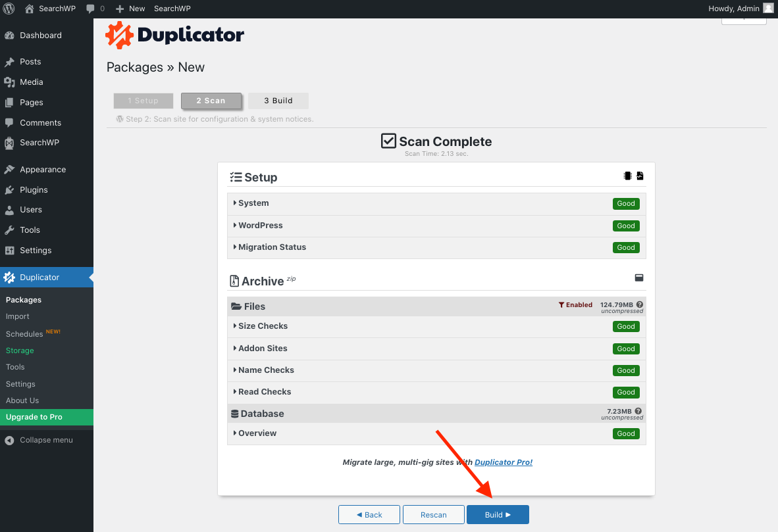Click the WordPress logo in admin bar

coord(9,9)
